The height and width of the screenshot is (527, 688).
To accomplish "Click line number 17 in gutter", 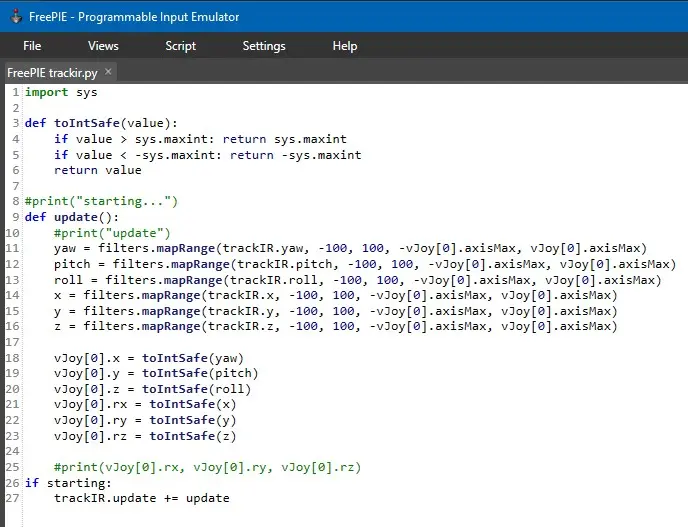I will [12, 342].
